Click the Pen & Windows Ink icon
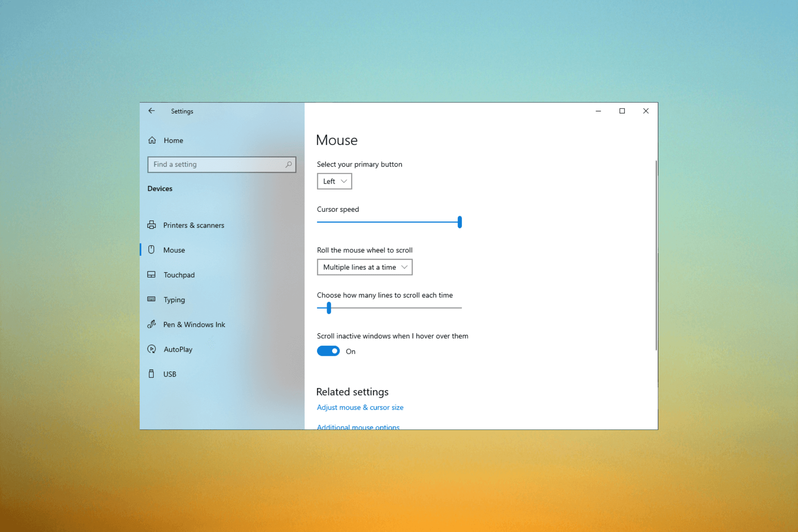 153,324
